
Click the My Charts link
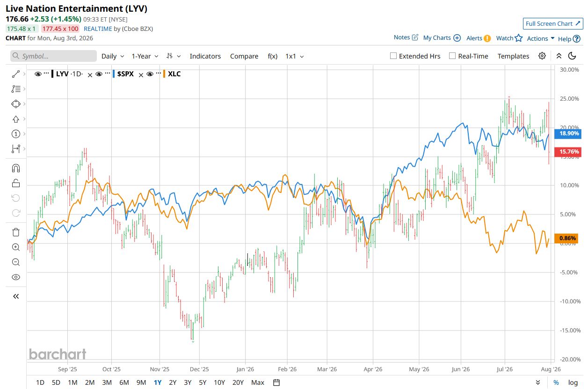point(437,38)
